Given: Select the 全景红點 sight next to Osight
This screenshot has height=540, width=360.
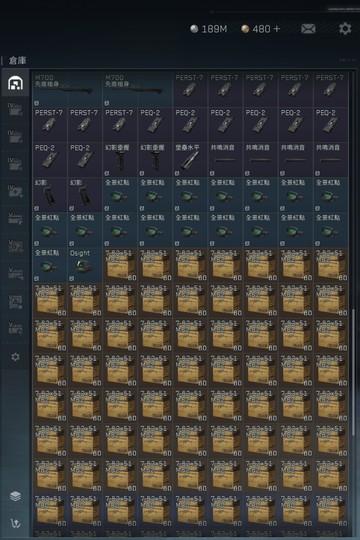Looking at the screenshot, I should click(x=50, y=265).
